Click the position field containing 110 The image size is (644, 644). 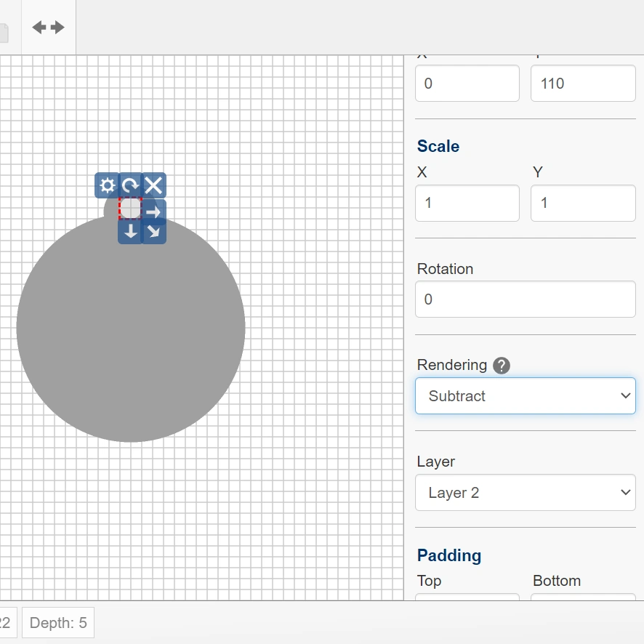[583, 83]
